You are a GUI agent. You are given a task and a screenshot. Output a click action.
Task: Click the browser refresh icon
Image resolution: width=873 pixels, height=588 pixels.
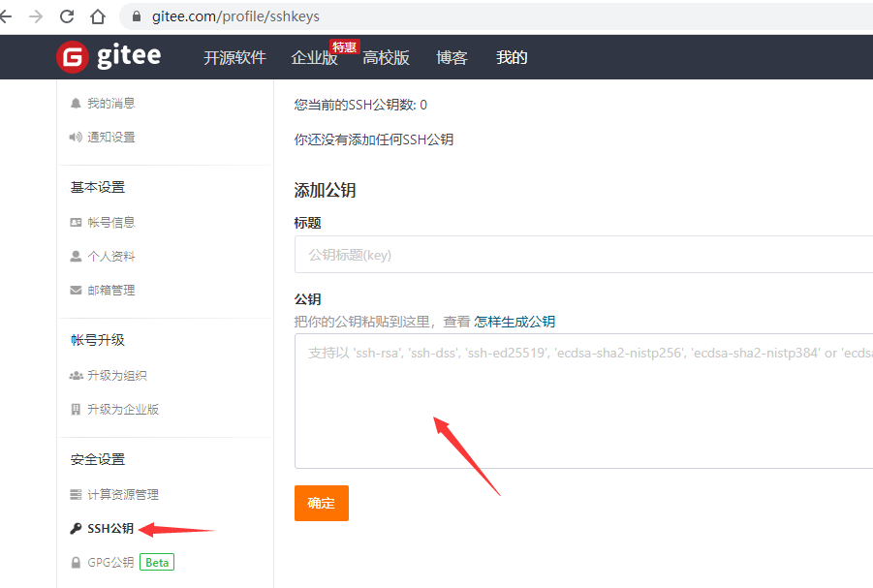coord(66,15)
